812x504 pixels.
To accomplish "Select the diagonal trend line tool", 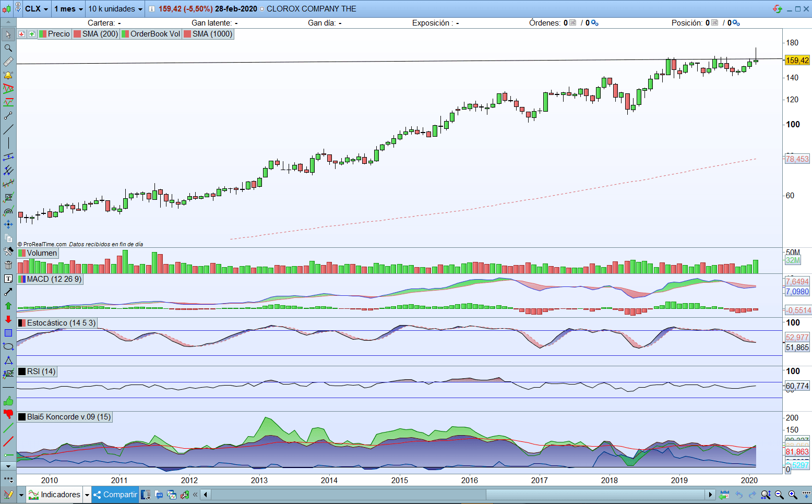I will coord(8,129).
